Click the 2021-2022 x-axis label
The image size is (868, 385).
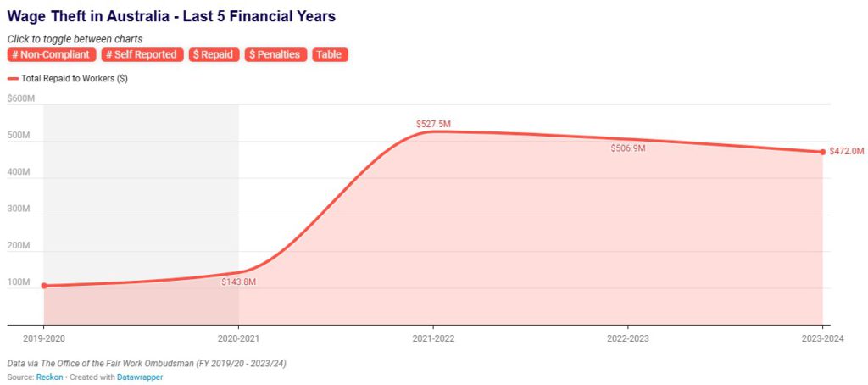click(432, 338)
